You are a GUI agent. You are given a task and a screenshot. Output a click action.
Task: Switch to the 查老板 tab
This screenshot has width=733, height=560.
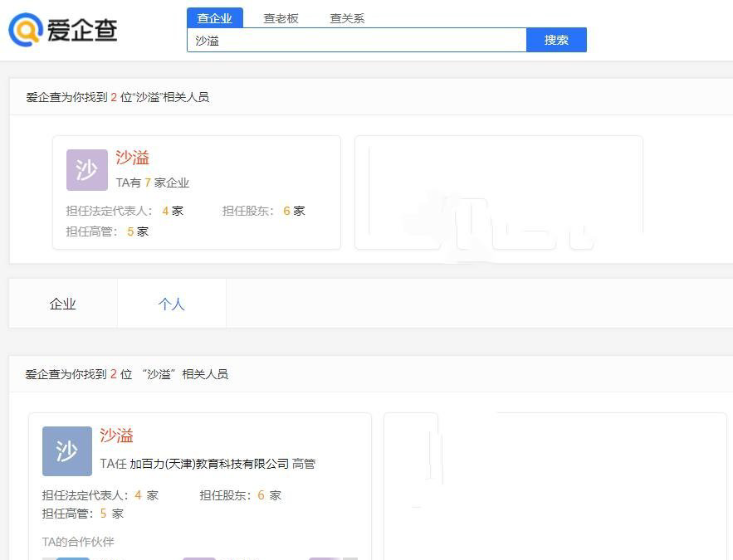(281, 19)
